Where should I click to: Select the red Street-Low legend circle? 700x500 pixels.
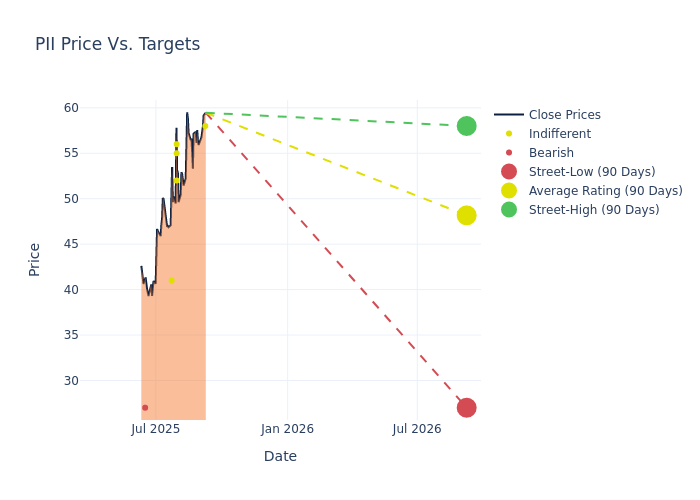(509, 172)
